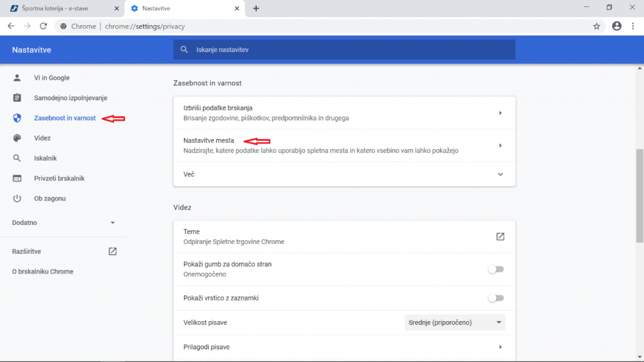Expand the Več section chevron

[x=500, y=175]
